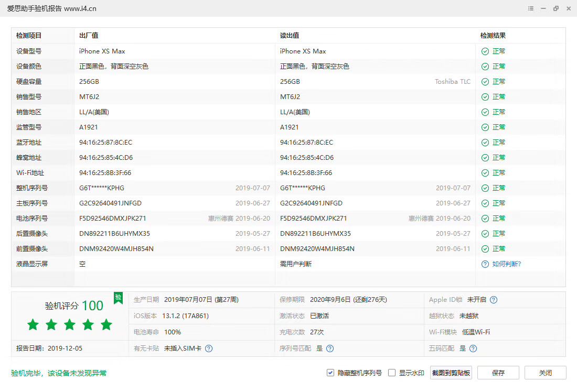The width and height of the screenshot is (577, 392).
Task: Click the help icon next to Apple ID锁 未开启
Action: pyautogui.click(x=494, y=300)
